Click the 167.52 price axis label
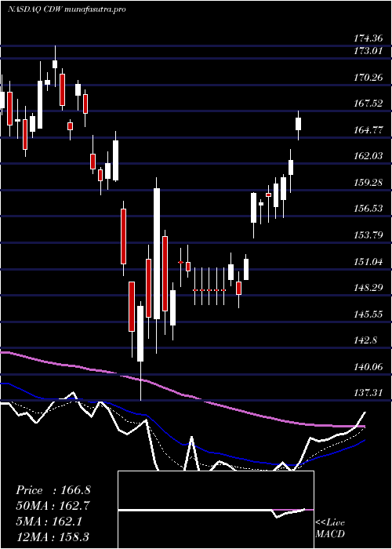Image resolution: width=392 pixels, height=549 pixels. (368, 104)
